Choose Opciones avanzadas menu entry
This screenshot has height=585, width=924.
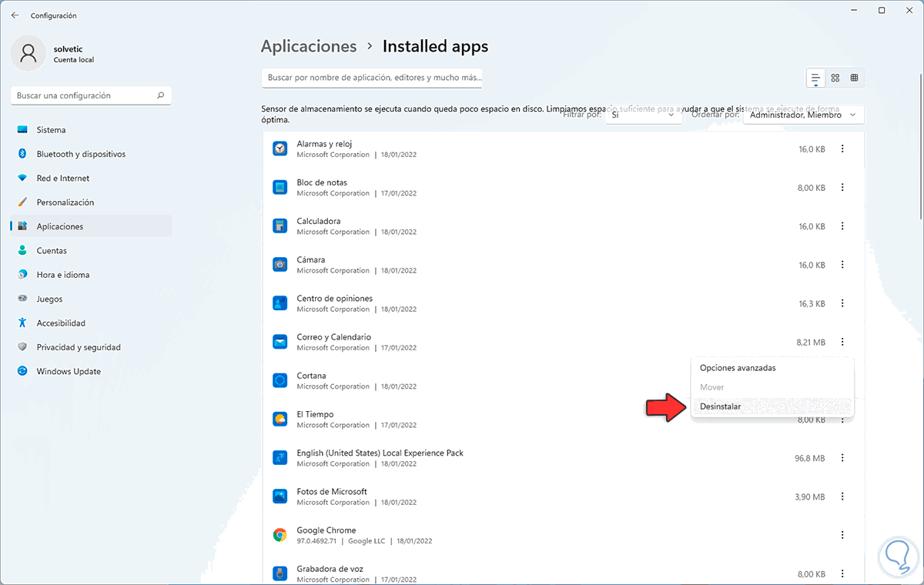[x=737, y=368]
